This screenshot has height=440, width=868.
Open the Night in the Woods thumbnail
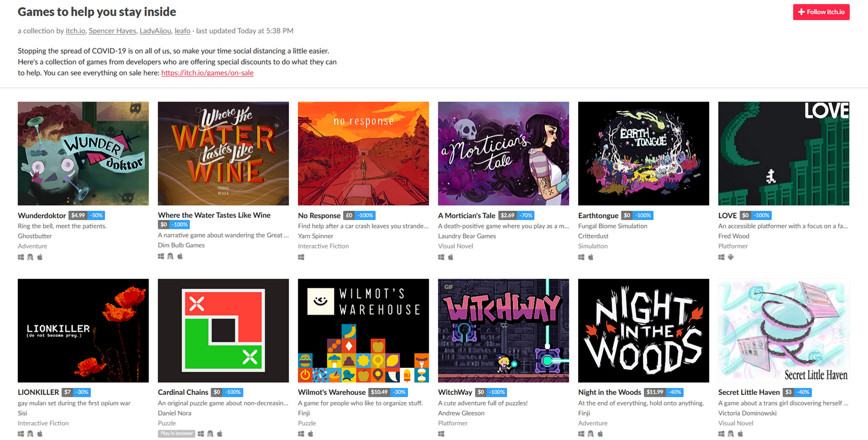[643, 330]
